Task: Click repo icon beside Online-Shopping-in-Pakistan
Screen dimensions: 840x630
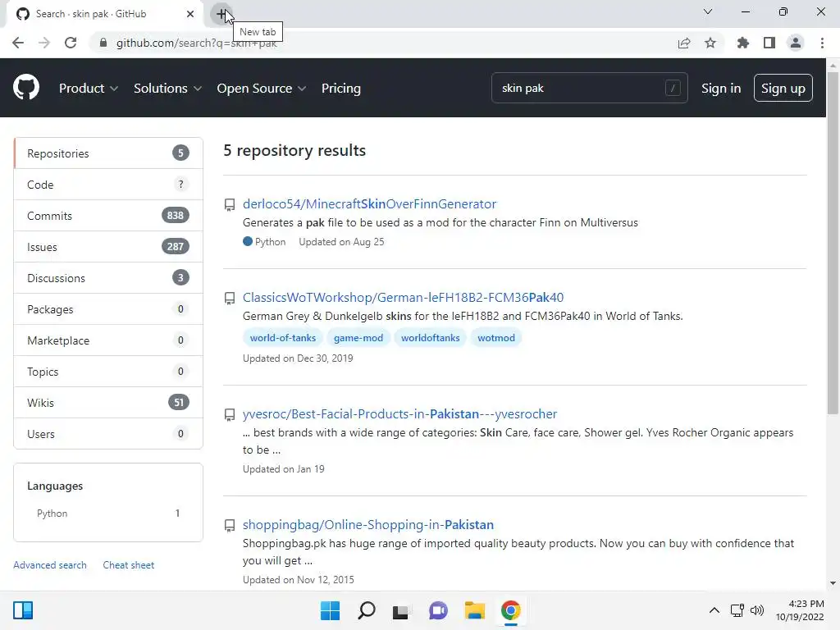Action: 230,526
